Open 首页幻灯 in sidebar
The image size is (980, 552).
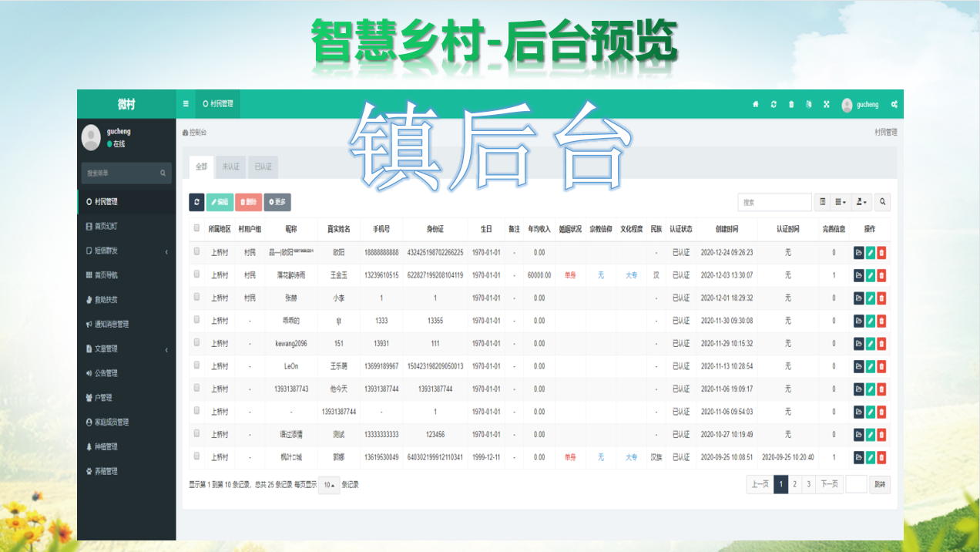(126, 226)
